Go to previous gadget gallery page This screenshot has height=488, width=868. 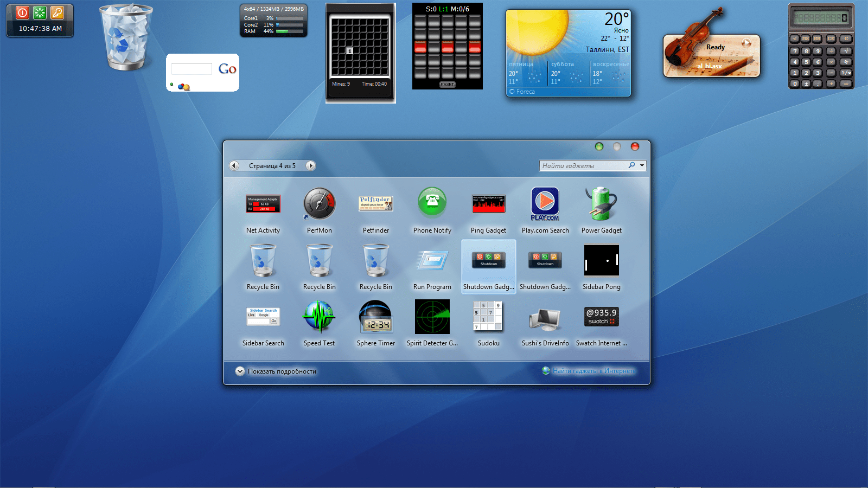(234, 166)
